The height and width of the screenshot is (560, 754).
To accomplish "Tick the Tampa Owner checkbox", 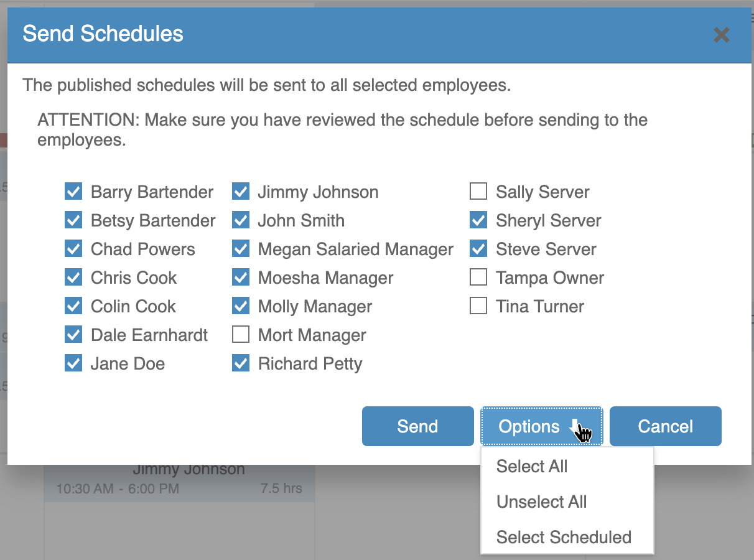I will tap(478, 278).
